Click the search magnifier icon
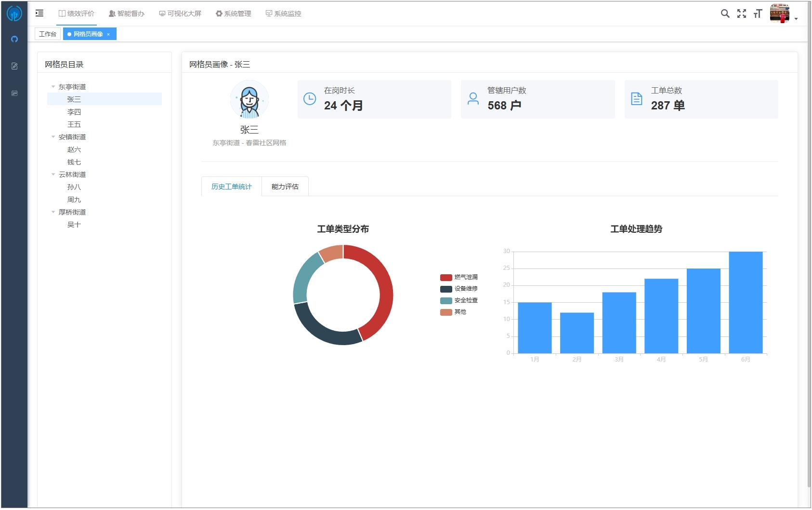 pos(724,13)
